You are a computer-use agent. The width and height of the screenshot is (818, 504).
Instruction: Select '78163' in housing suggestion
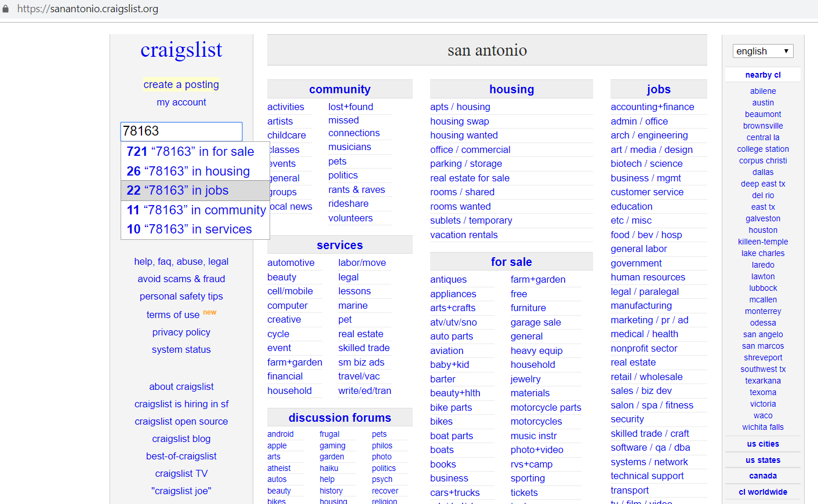click(195, 171)
